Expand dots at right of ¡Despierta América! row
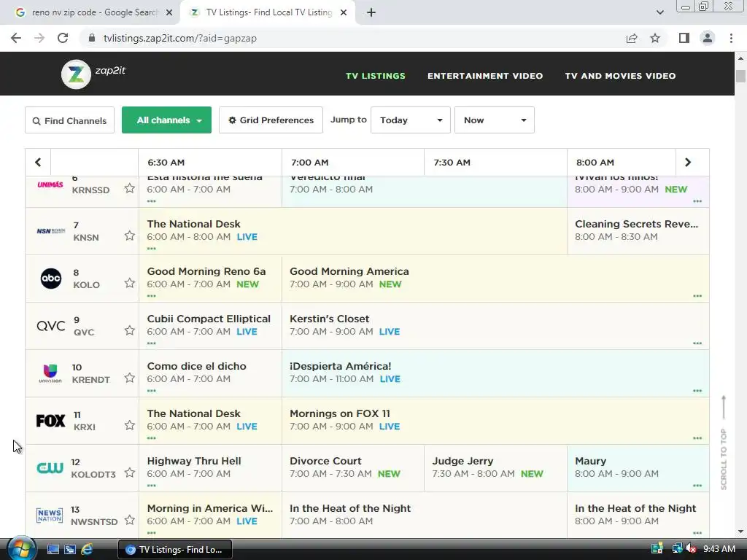747x560 pixels. click(x=697, y=391)
